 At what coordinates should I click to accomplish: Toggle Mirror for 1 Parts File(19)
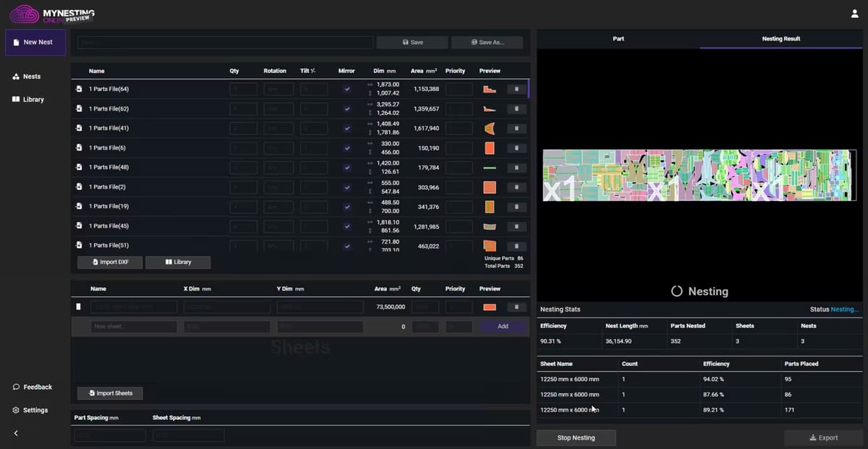347,206
